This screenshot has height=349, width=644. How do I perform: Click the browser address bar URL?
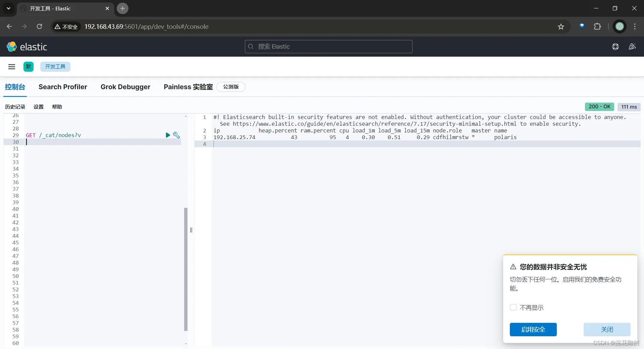(x=146, y=26)
